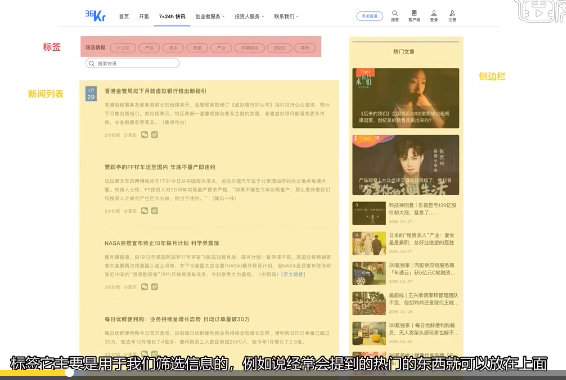This screenshot has height=380, width=566.
Task: Open the 36Kr logo home link
Action: coord(95,16)
